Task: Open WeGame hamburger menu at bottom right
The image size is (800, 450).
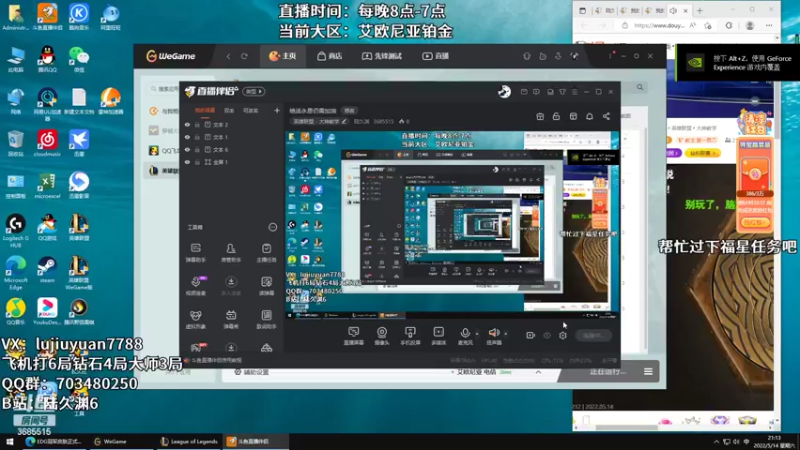Action: 648,372
